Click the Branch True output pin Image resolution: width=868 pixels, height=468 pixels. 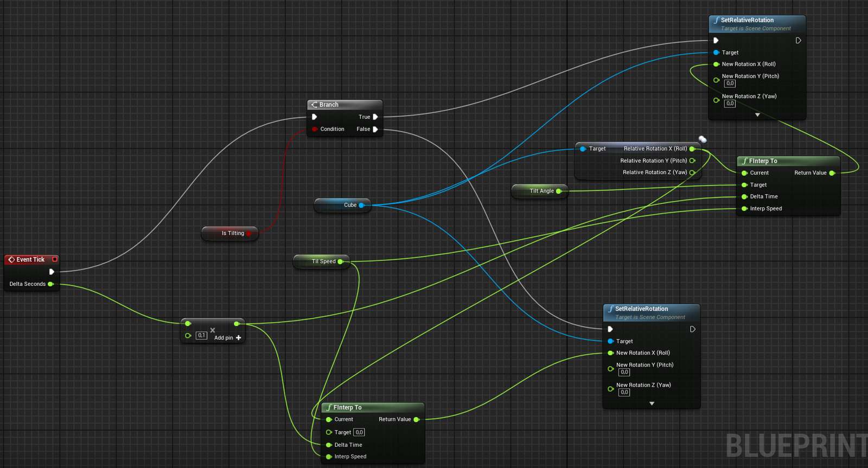tap(375, 117)
